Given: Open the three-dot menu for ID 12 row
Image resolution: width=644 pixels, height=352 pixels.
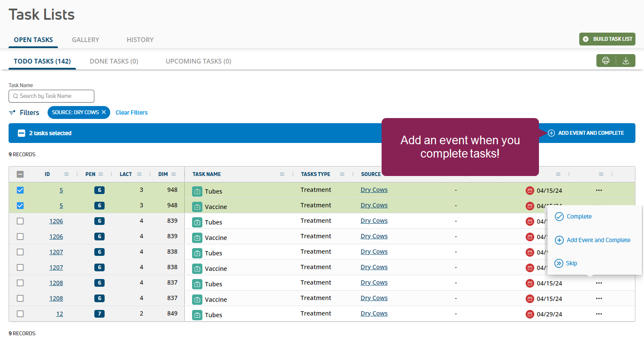Looking at the screenshot, I should click(599, 314).
